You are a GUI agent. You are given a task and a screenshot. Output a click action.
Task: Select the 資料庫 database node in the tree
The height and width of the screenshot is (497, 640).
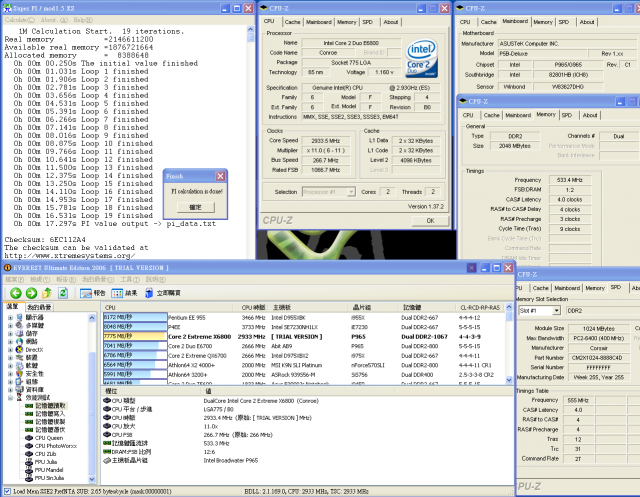tap(34, 390)
